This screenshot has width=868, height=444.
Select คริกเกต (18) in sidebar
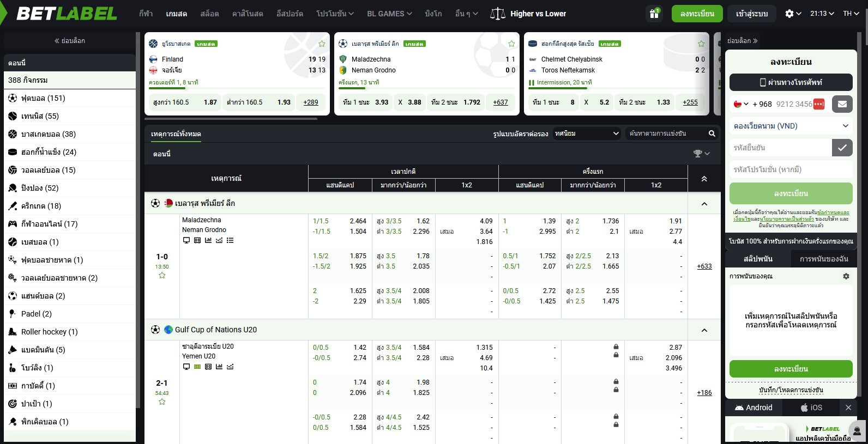click(70, 206)
